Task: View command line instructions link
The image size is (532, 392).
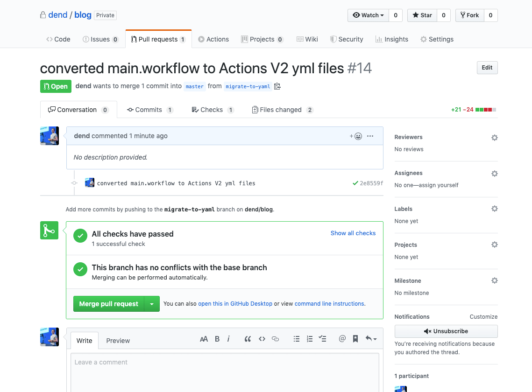Action: (329, 304)
